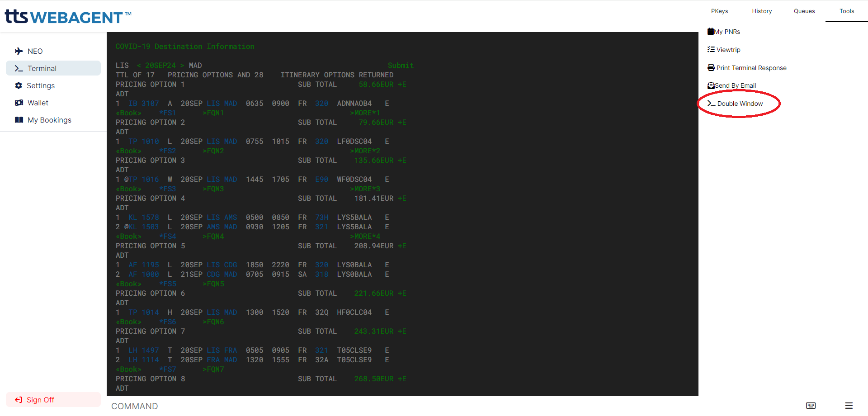Click COVID-19 Destination Information link
Viewport: 868px width, 416px height.
pos(185,47)
